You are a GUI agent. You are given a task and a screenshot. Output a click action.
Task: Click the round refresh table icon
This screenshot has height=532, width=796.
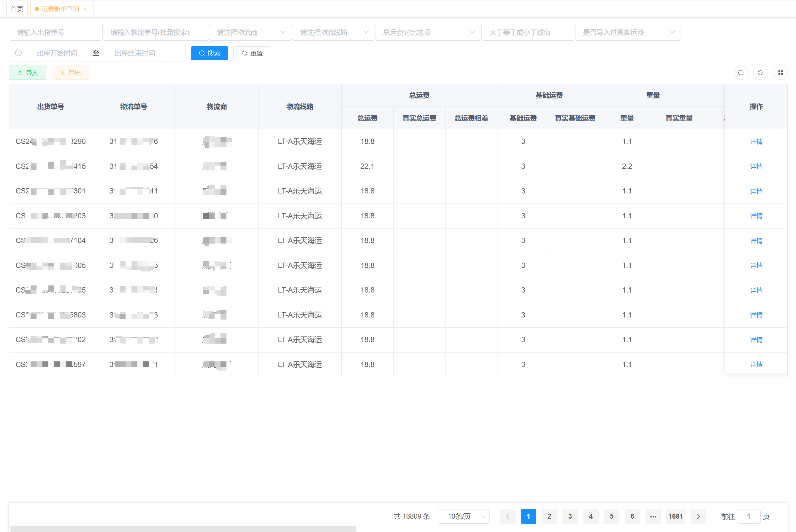coord(760,73)
